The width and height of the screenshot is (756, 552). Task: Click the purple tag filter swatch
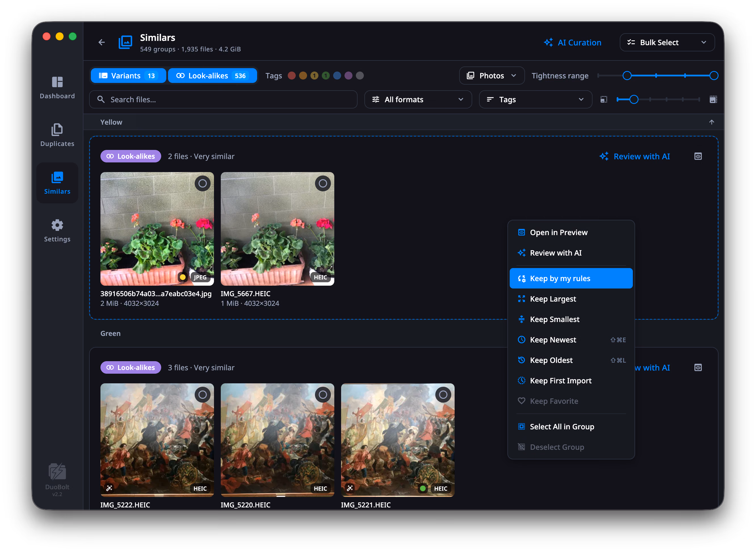pyautogui.click(x=348, y=76)
